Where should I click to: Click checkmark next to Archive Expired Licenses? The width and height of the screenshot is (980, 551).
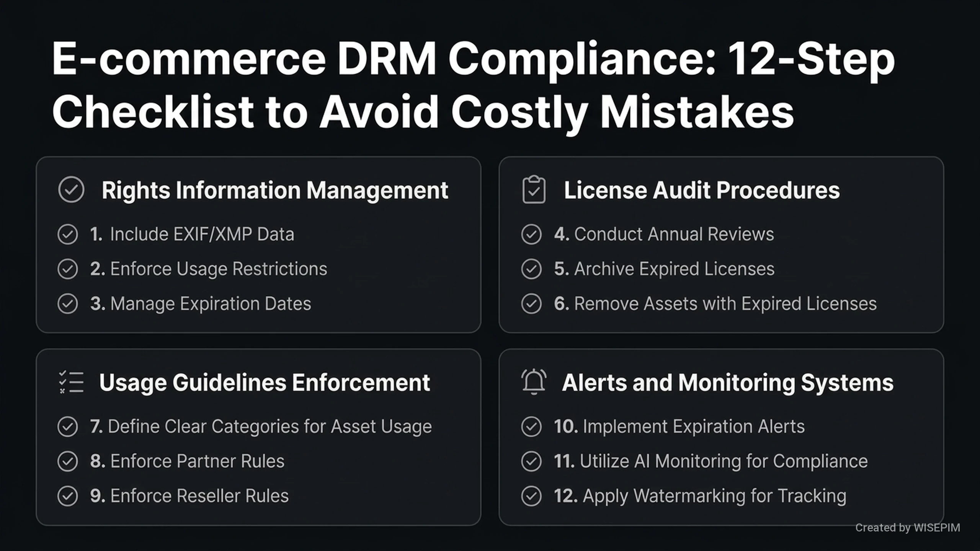[x=531, y=269]
